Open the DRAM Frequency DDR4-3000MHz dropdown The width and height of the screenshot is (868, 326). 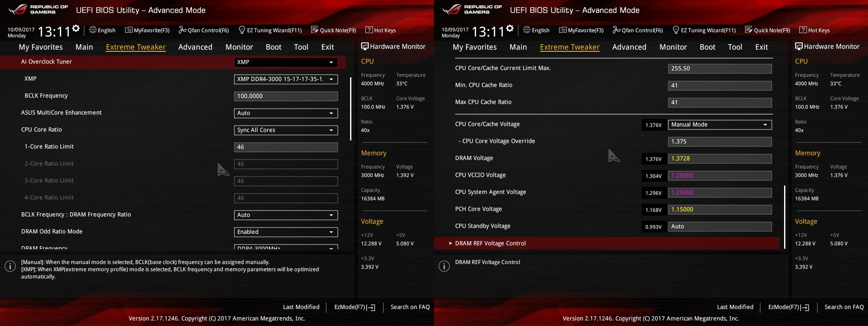(x=286, y=247)
